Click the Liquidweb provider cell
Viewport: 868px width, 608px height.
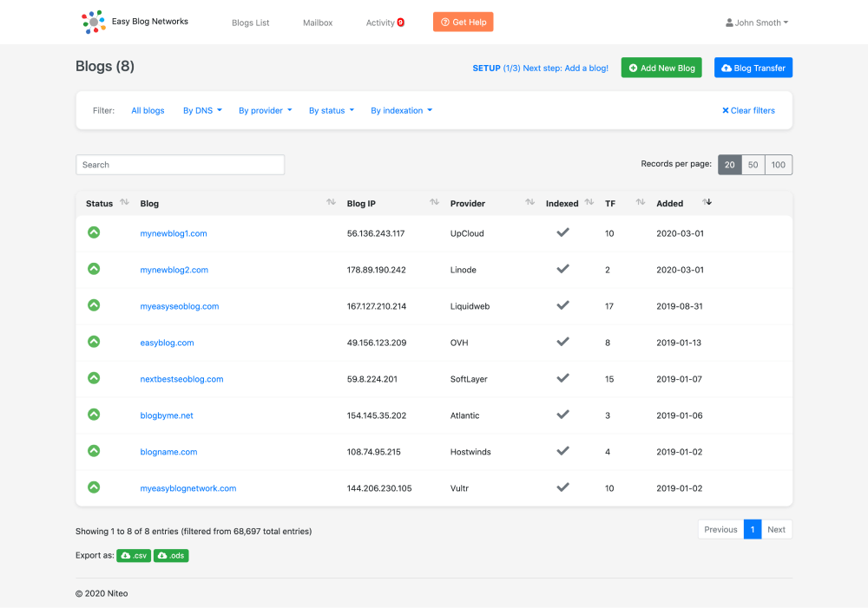470,306
